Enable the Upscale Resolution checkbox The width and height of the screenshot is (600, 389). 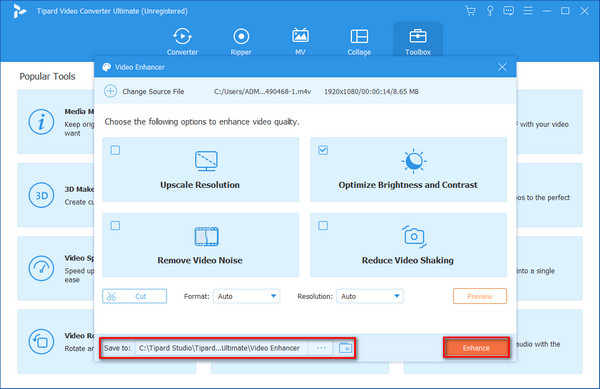pos(115,150)
